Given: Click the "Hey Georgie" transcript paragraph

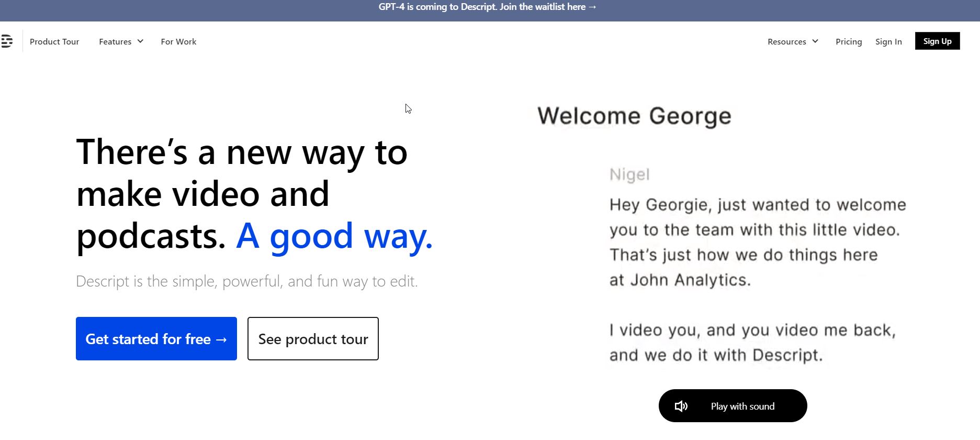Looking at the screenshot, I should coord(757,242).
